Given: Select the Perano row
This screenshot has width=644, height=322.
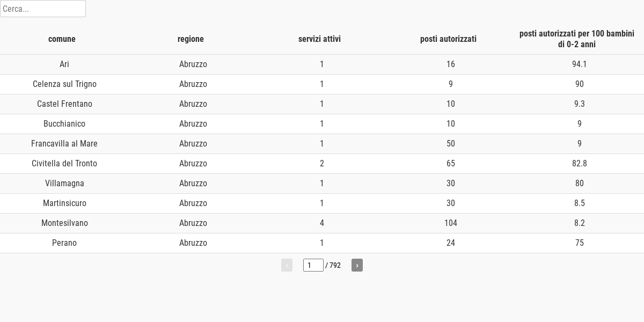Looking at the screenshot, I should (322, 243).
